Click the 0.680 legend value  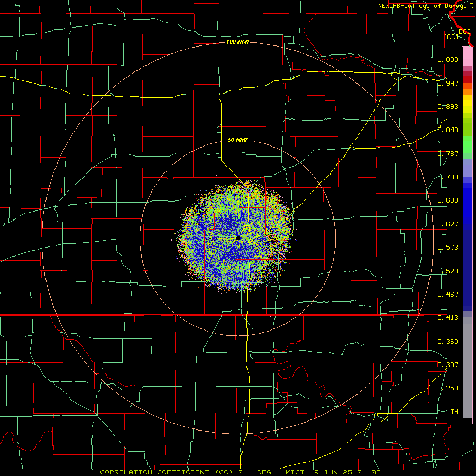448,200
